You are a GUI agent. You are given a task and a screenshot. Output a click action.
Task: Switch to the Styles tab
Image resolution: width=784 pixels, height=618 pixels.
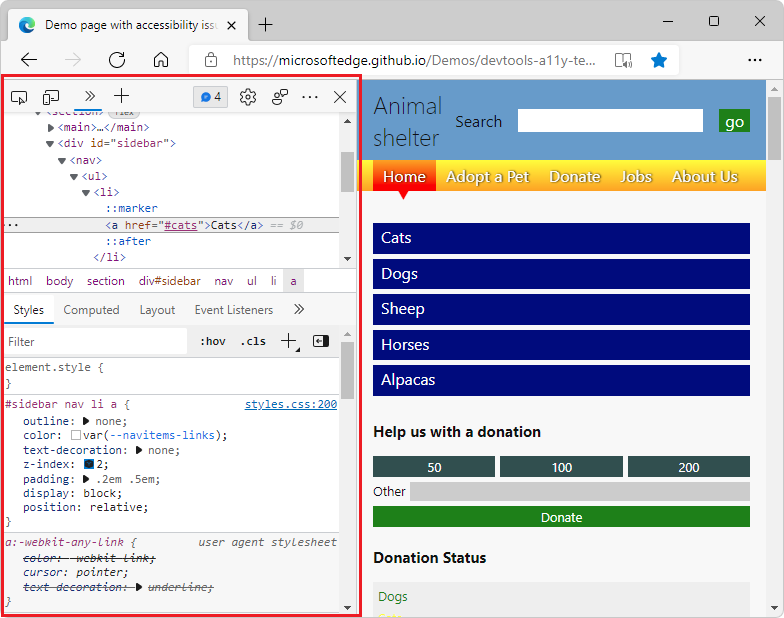(x=28, y=310)
